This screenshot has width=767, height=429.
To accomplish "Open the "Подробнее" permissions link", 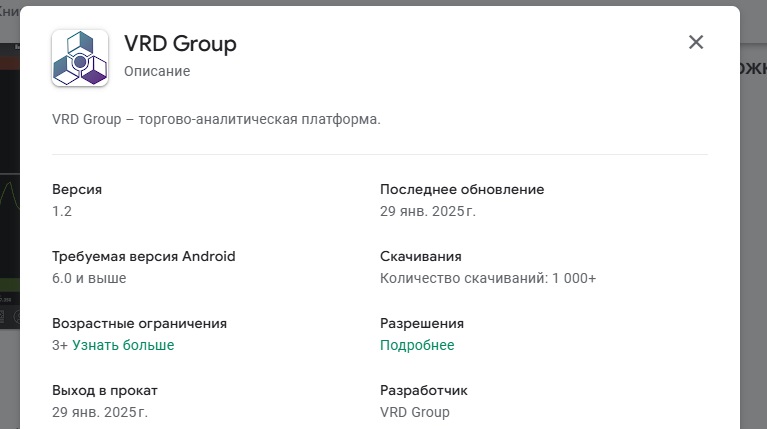I will pyautogui.click(x=417, y=345).
